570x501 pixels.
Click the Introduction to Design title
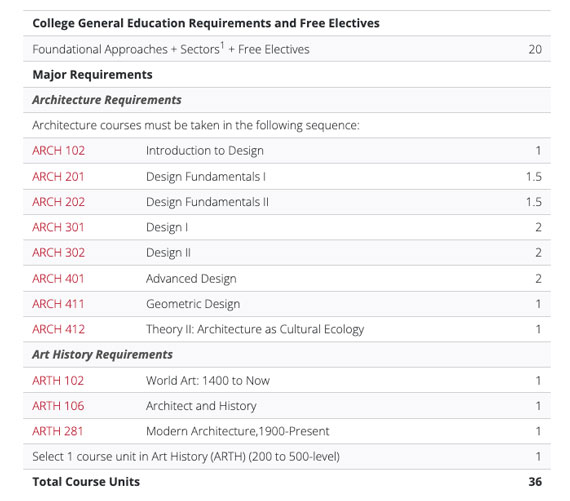pyautogui.click(x=205, y=151)
